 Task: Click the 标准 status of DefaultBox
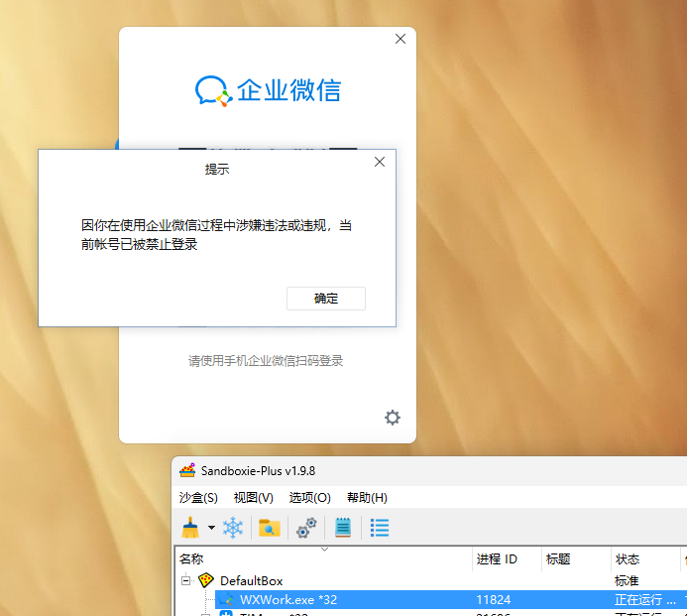click(627, 580)
